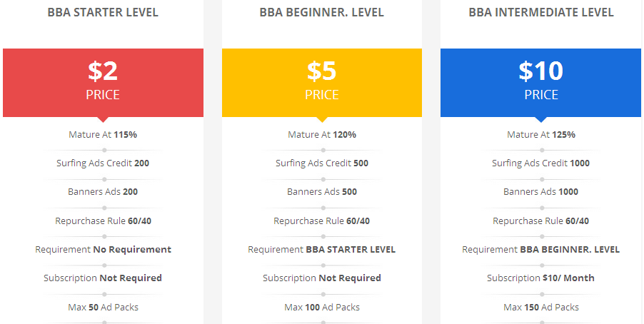Select the "Max 100 Ad Packs" row
644x324 pixels.
coord(322,307)
